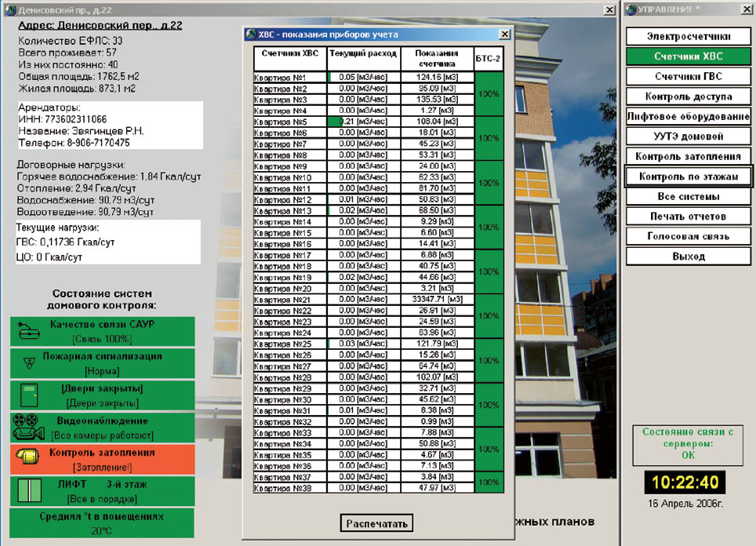This screenshot has height=546, width=756.
Task: Click the fire alarm icon beside Пожарная сигнализация
Action: (x=29, y=362)
